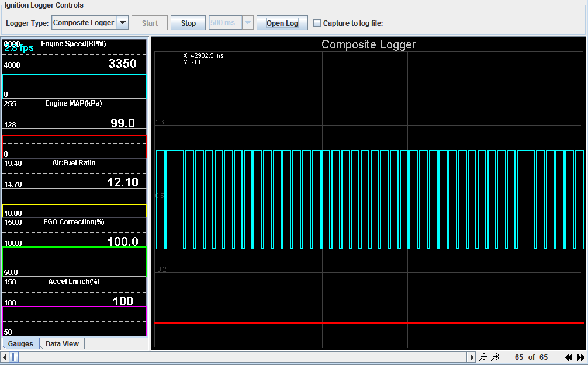Go to next log page using forward arrows
Viewport: 588px width, 365px height.
click(580, 357)
